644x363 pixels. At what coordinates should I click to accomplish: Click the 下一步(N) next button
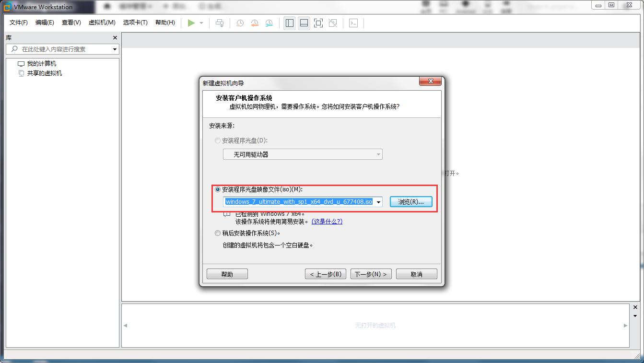tap(372, 274)
